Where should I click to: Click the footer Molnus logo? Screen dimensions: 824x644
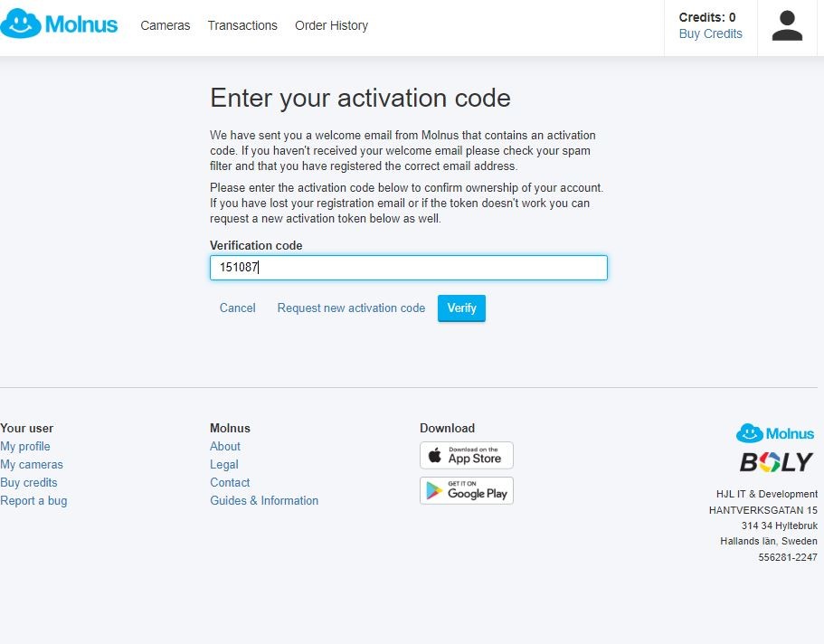coord(774,434)
